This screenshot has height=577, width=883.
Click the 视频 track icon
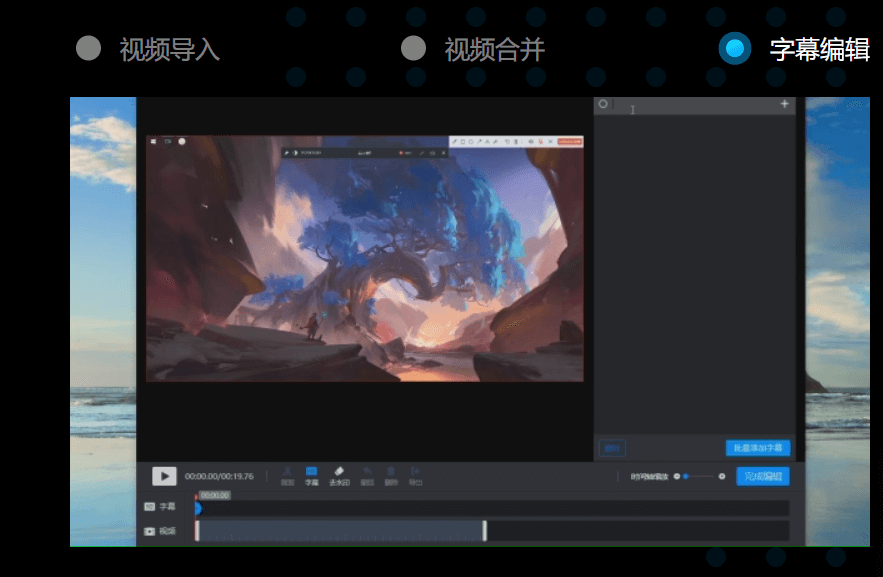[x=149, y=531]
